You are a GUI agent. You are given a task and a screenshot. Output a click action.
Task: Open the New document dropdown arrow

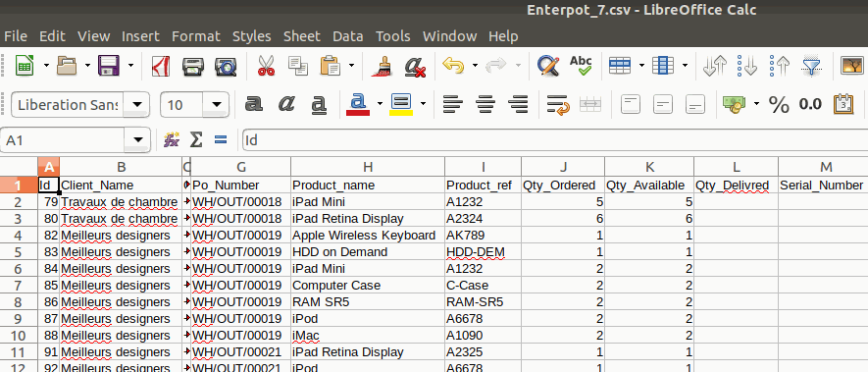(46, 66)
